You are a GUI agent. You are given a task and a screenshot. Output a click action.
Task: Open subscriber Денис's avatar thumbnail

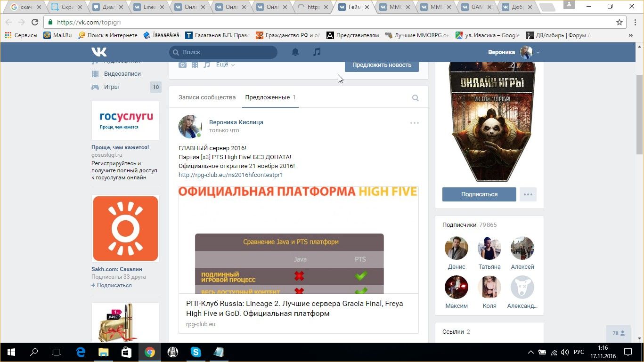pyautogui.click(x=456, y=248)
